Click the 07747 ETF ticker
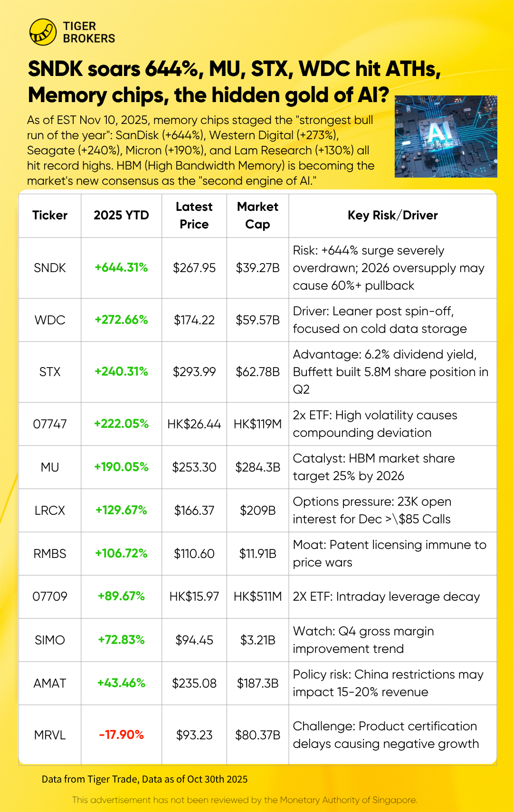513x812 pixels. [x=50, y=424]
